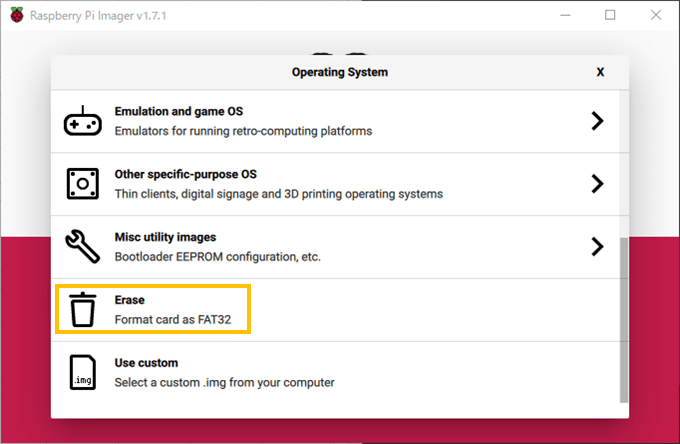Click the gamepad icon for emulation OS
This screenshot has height=444, width=680.
[82, 121]
